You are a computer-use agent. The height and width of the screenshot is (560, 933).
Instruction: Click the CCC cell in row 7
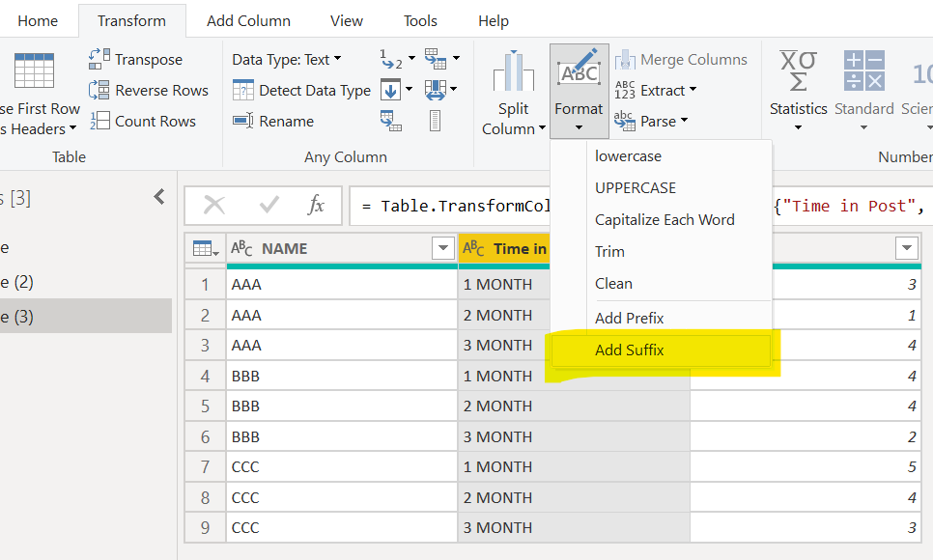click(342, 466)
